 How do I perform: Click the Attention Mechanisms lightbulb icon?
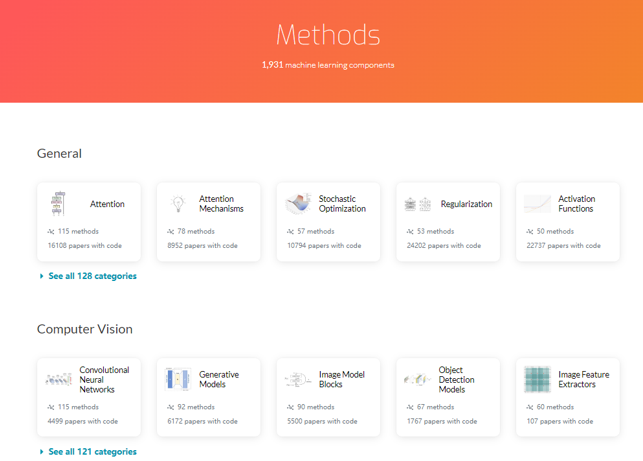(178, 204)
